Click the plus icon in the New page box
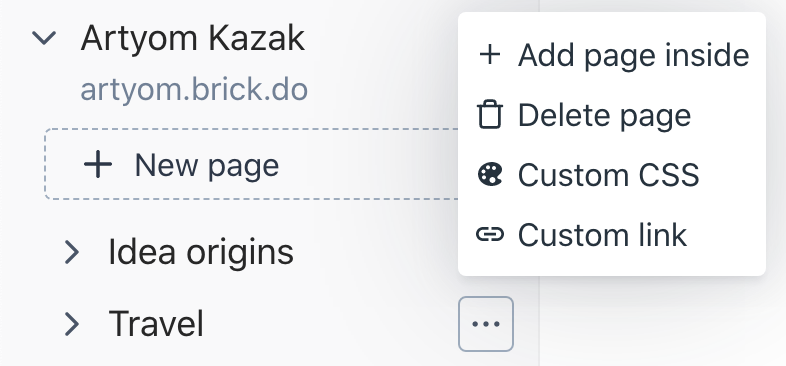 [98, 165]
